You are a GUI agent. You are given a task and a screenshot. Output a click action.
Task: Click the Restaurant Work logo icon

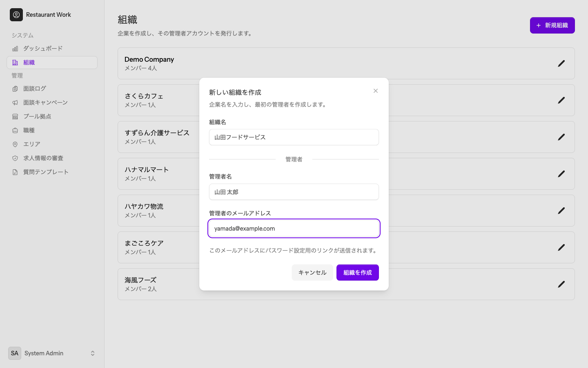(x=16, y=15)
